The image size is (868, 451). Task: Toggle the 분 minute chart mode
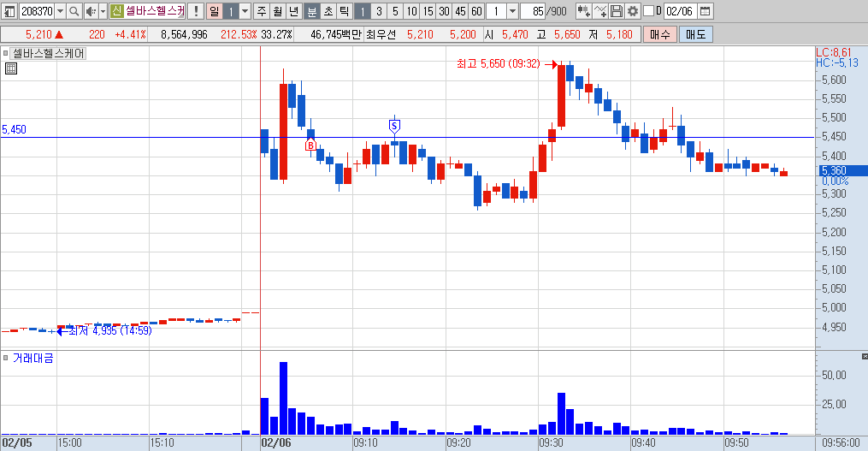(312, 11)
